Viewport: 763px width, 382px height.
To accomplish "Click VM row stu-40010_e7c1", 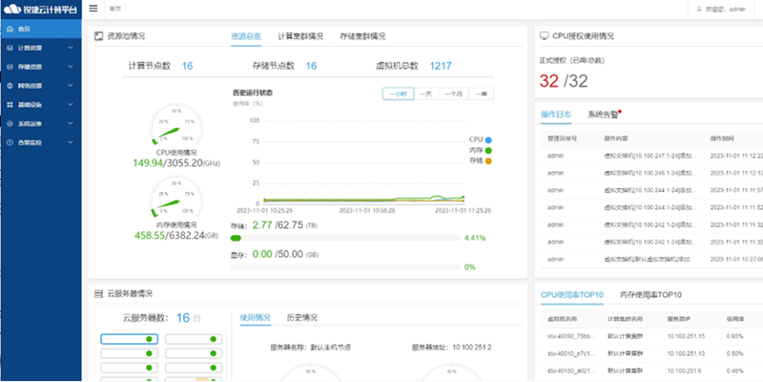I will pyautogui.click(x=652, y=353).
